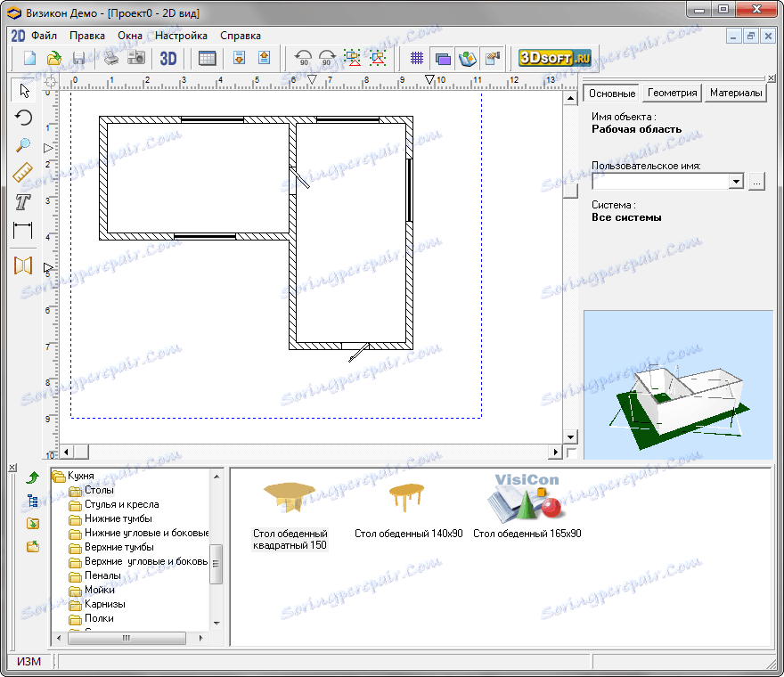Click the ellipsis button beside name field
The image size is (784, 677).
point(756,182)
